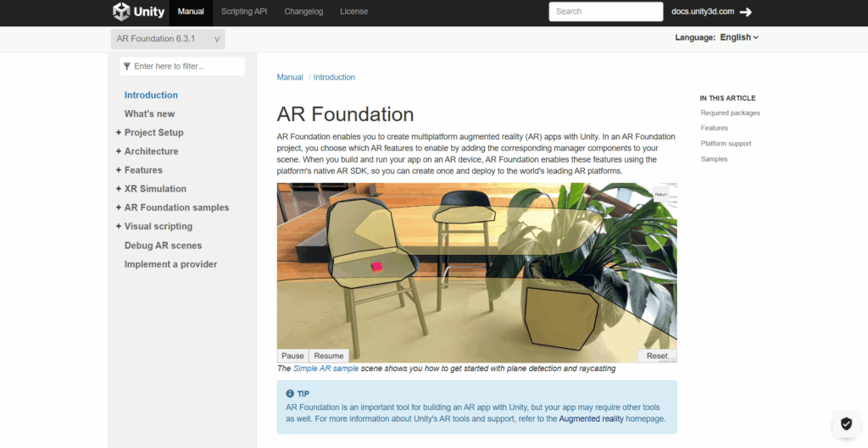Open Implement a provider page

pos(170,264)
